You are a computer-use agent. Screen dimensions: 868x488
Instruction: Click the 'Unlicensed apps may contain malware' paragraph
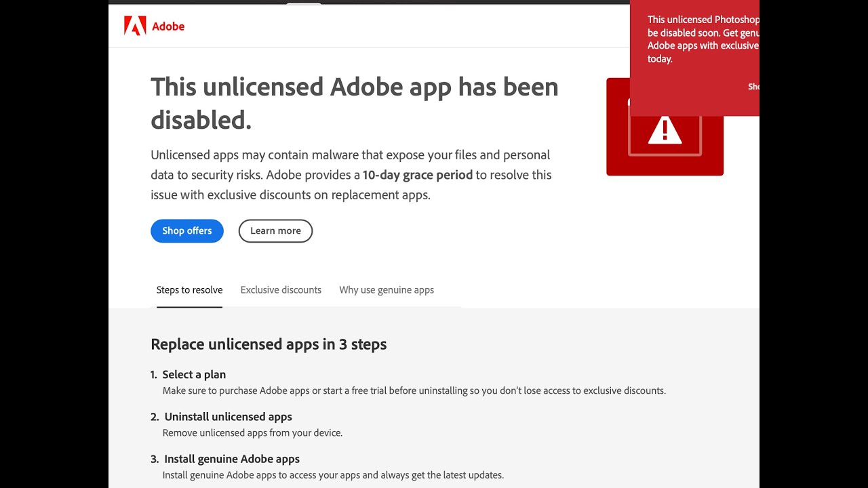353,175
